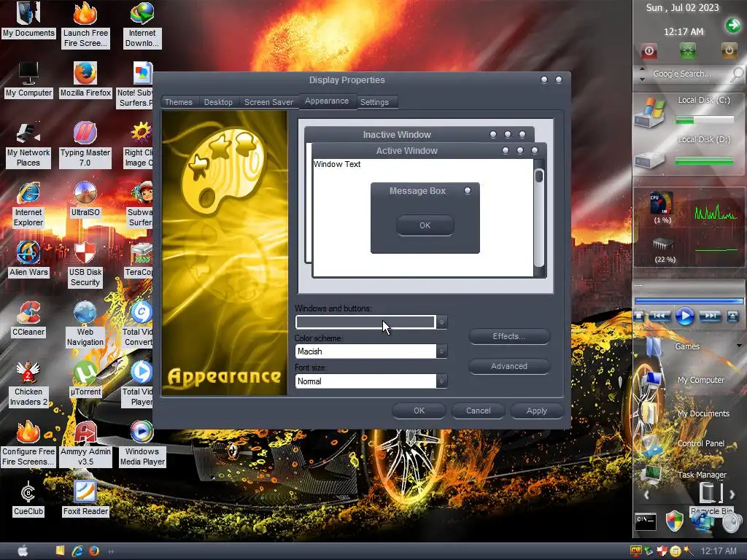
Task: Click the Advanced button
Action: click(508, 366)
